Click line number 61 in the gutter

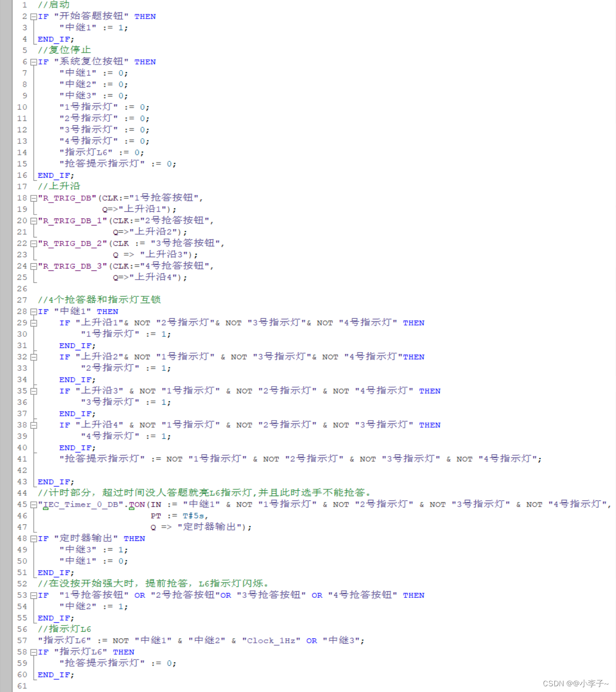pos(22,686)
